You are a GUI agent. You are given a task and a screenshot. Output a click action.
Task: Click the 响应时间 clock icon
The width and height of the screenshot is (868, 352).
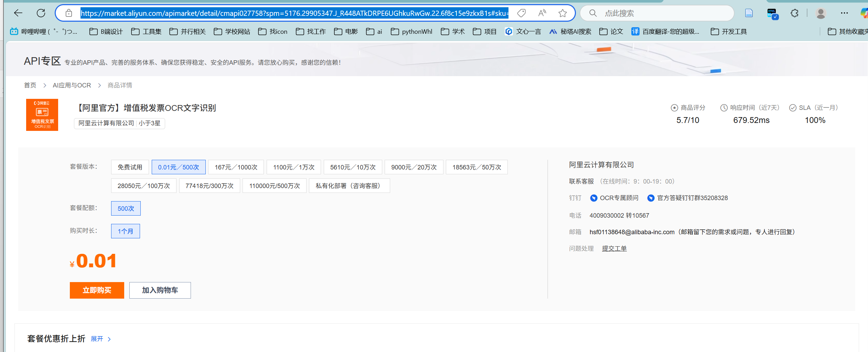(724, 108)
